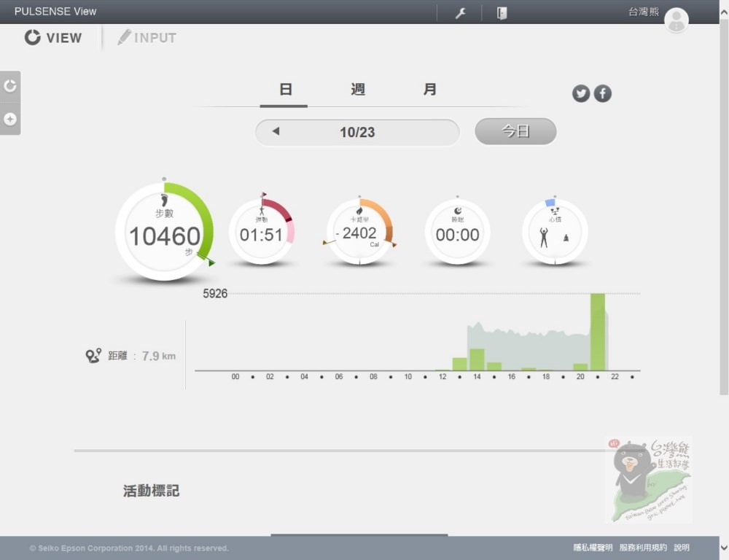Open the wrench settings icon

[460, 13]
